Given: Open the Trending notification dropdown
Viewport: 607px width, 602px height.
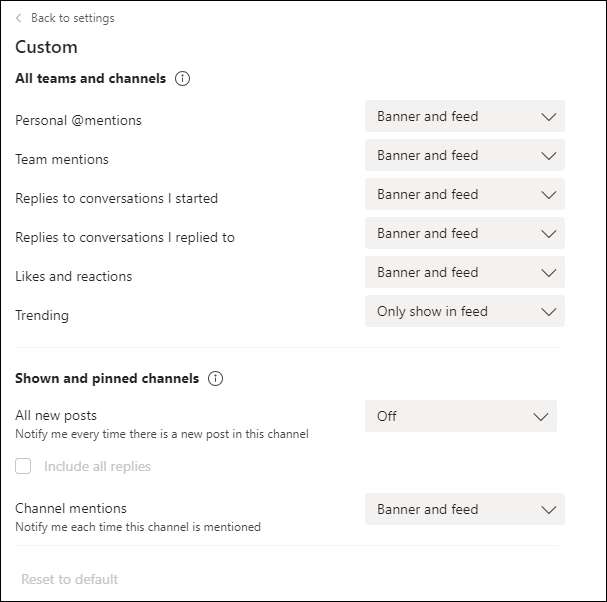Looking at the screenshot, I should (464, 311).
